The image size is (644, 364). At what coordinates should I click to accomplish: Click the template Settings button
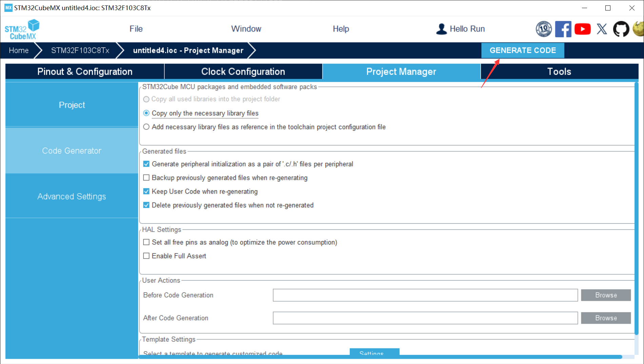click(x=375, y=352)
